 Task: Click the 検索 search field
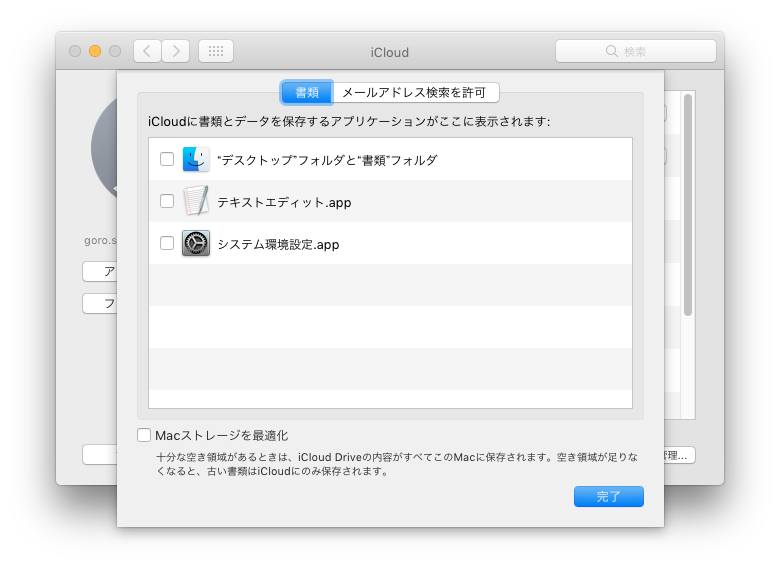[636, 51]
